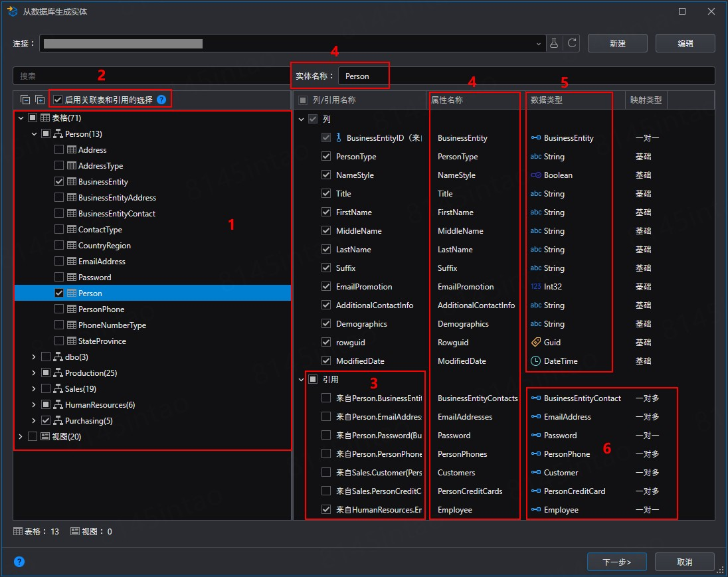Select the PhoneNumberType table row
Image resolution: width=728 pixels, height=577 pixels.
tap(153, 325)
